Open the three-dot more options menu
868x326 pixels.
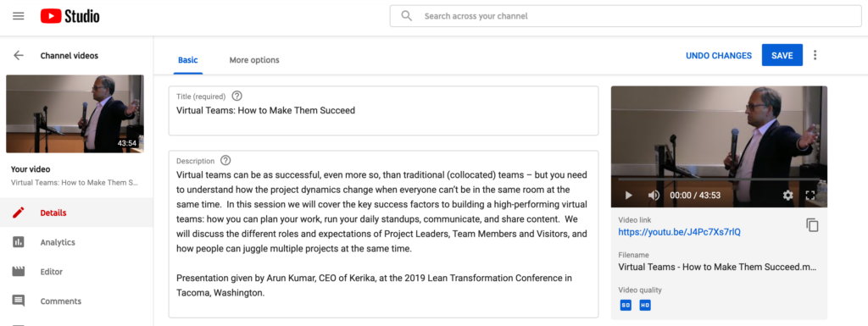[815, 55]
